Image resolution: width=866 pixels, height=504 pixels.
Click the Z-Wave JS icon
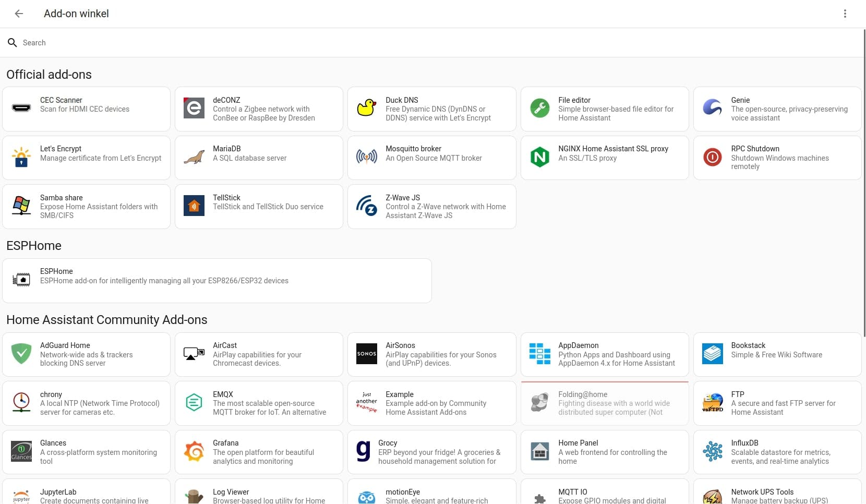(x=367, y=206)
